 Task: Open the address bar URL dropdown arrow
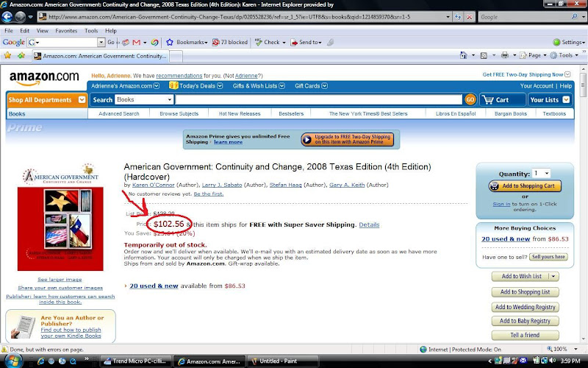pos(448,17)
